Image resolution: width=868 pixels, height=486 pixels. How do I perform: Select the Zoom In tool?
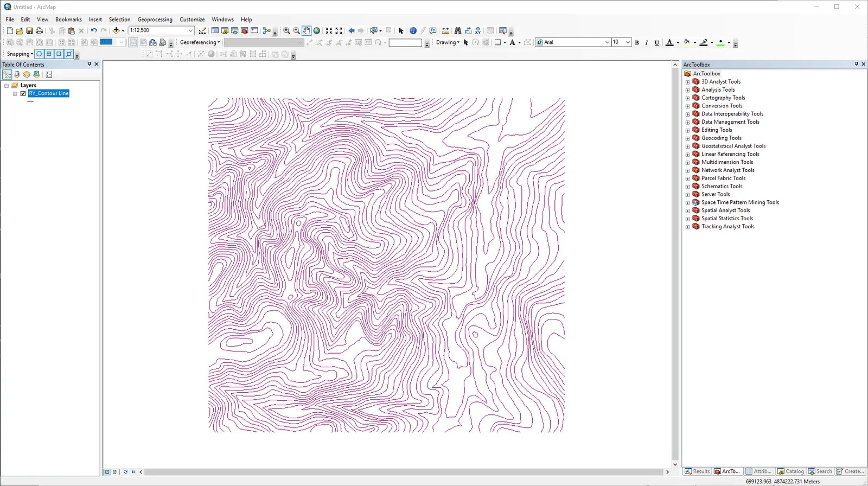286,31
